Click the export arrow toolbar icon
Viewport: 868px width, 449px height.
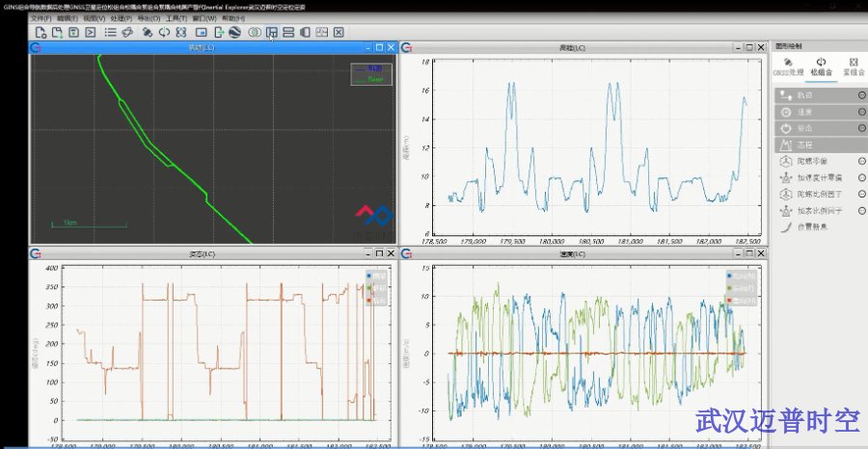click(x=219, y=32)
